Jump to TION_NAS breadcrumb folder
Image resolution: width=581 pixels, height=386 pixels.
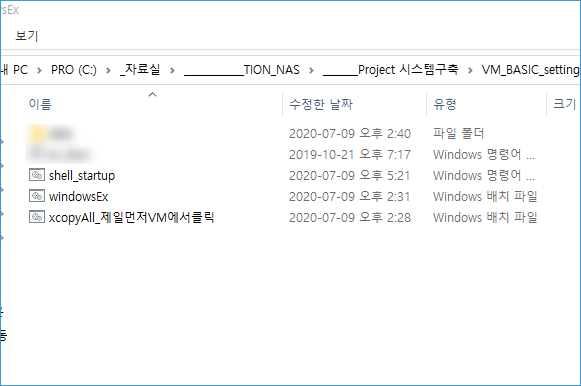click(x=242, y=70)
